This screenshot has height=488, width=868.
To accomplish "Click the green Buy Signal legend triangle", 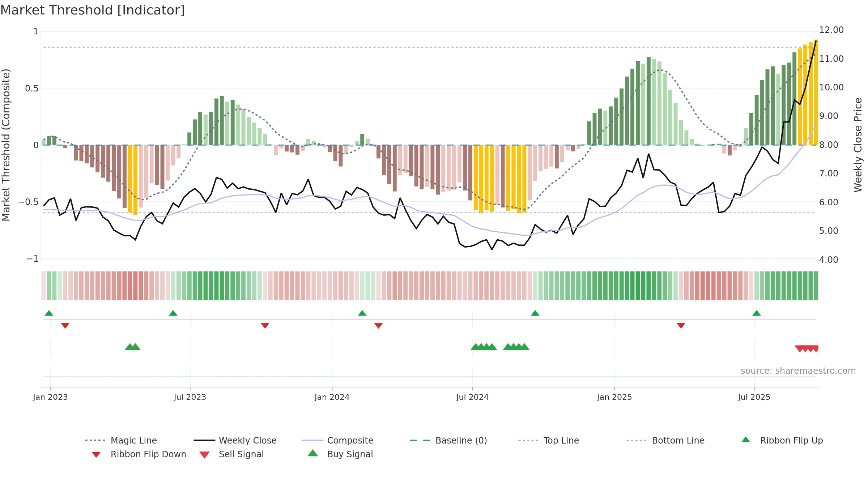I will coord(313,453).
